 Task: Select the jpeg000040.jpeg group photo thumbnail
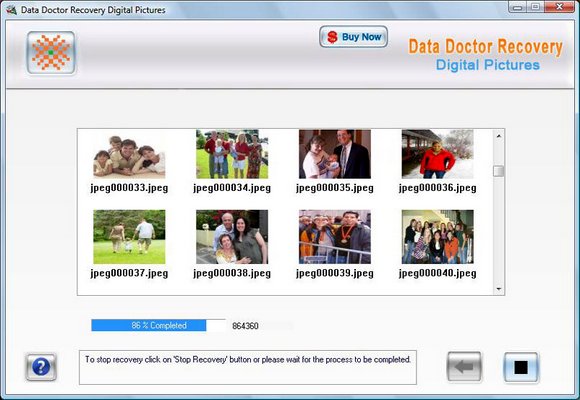(x=438, y=237)
